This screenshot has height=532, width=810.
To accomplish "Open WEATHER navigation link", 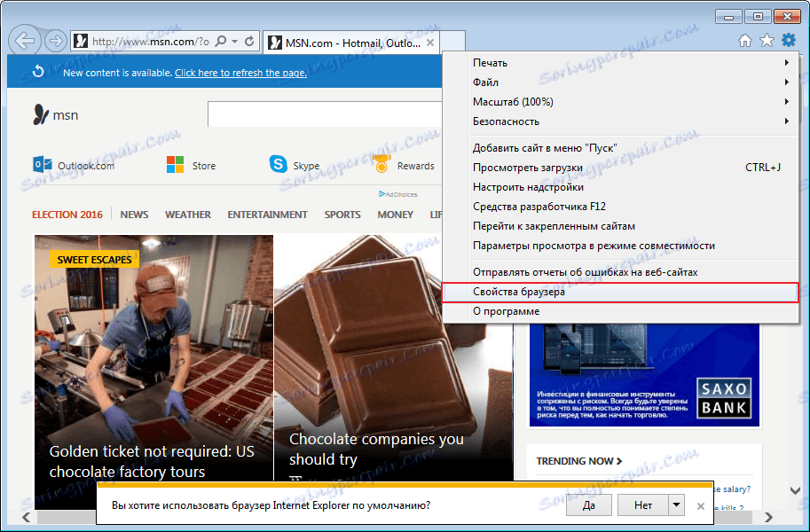I will (x=188, y=215).
